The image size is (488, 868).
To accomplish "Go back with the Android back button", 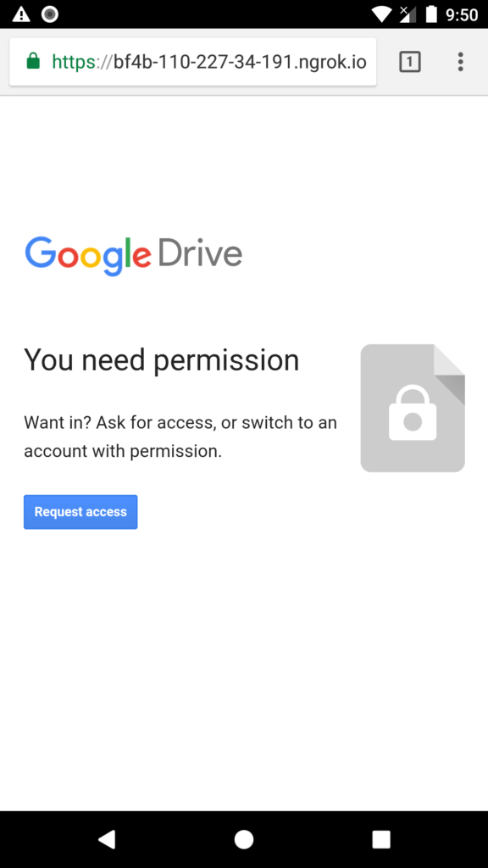I will (x=107, y=839).
